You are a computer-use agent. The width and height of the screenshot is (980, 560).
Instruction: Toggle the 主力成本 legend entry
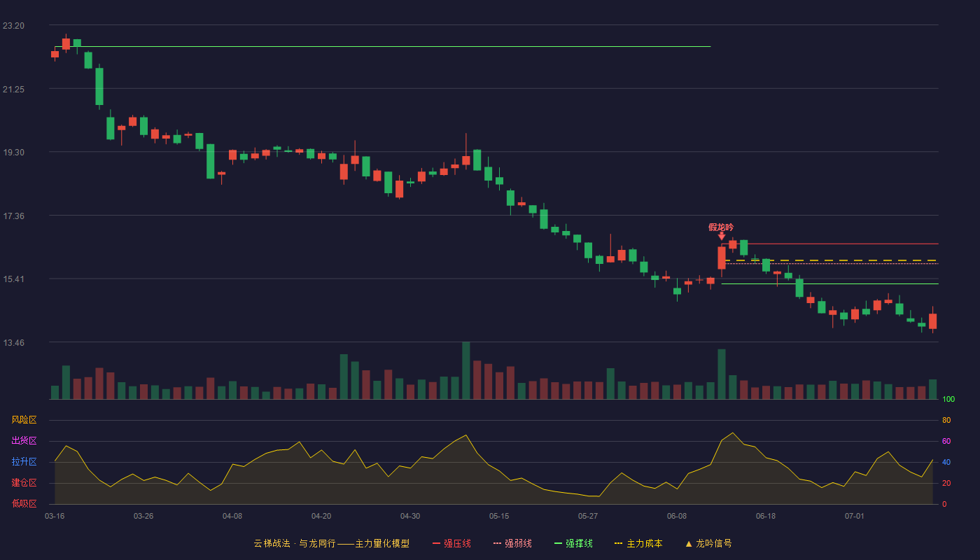(638, 543)
